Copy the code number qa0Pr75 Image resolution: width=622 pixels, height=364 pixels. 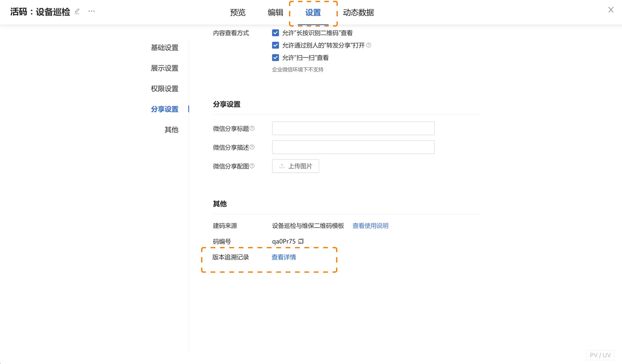pyautogui.click(x=301, y=241)
